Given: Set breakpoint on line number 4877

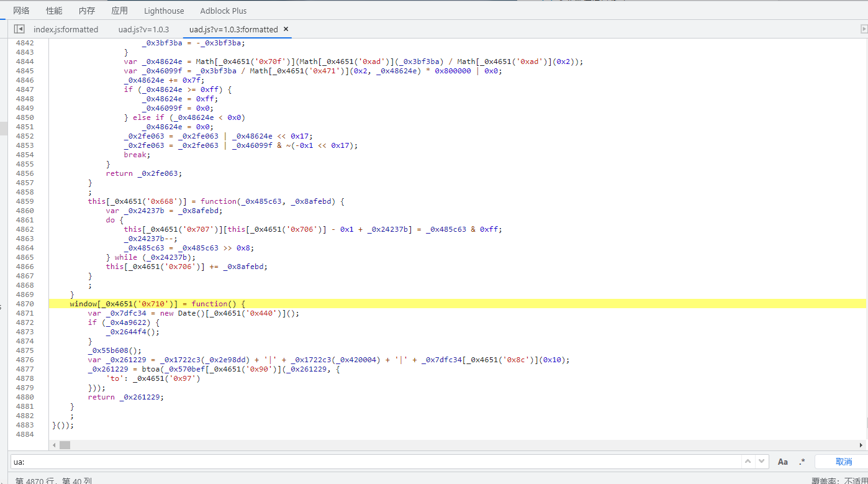Looking at the screenshot, I should [x=25, y=369].
